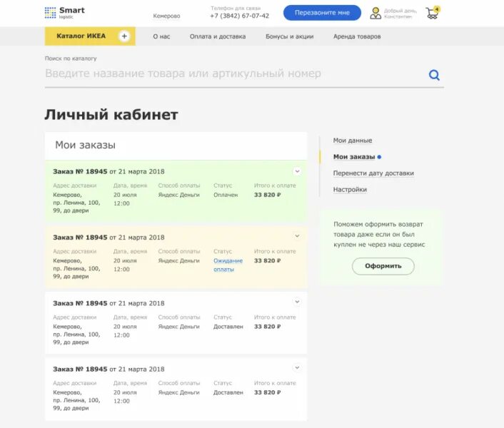
Task: Click phone number +7 (3842) 67-07-42
Action: (x=239, y=16)
